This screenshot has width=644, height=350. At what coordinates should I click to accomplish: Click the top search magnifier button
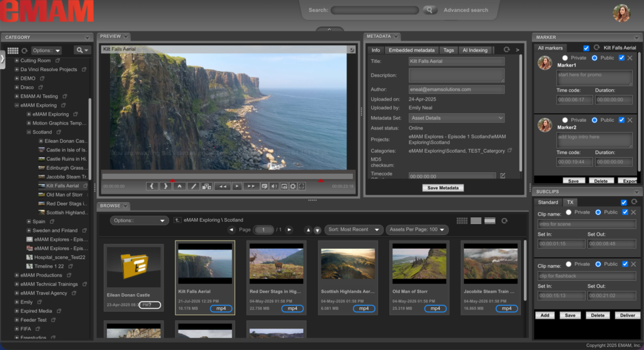point(430,10)
